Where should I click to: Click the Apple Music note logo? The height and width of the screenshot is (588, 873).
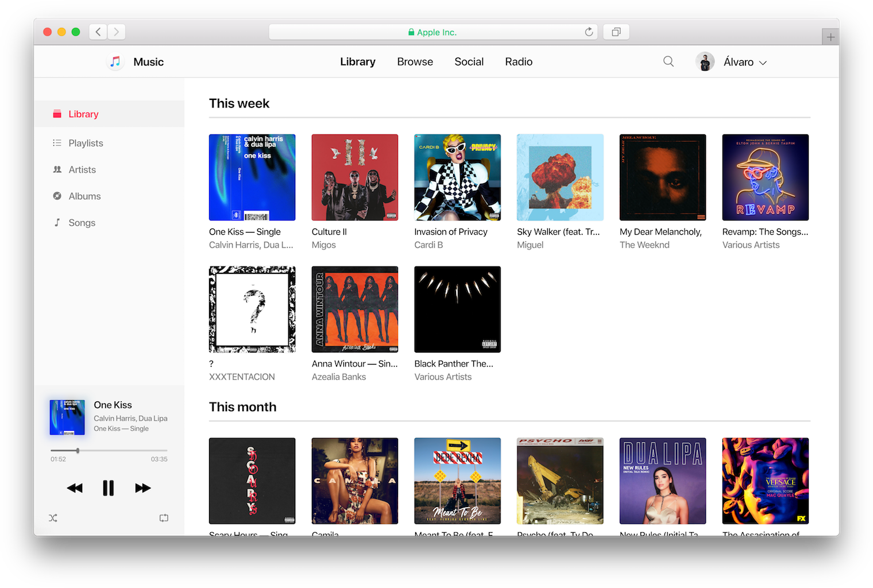(115, 61)
